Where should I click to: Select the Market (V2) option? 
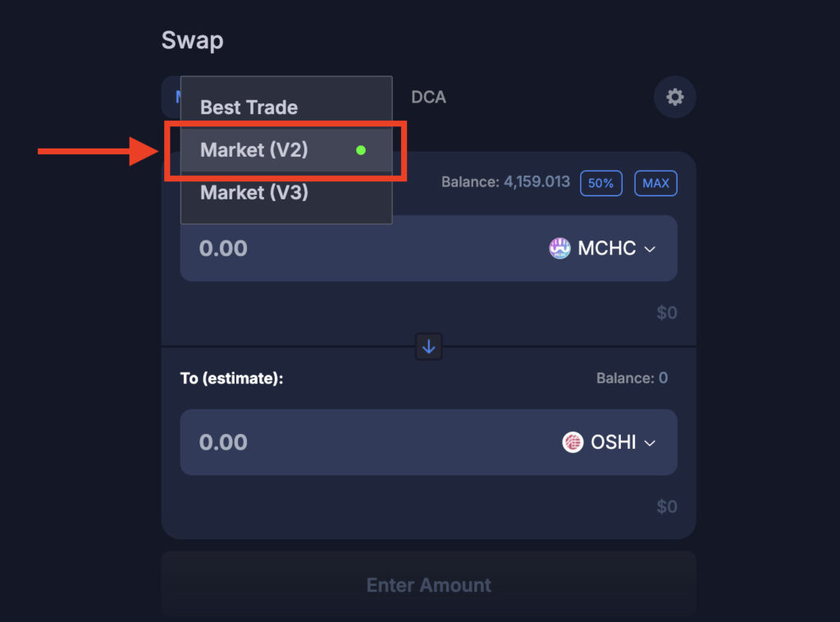tap(254, 150)
